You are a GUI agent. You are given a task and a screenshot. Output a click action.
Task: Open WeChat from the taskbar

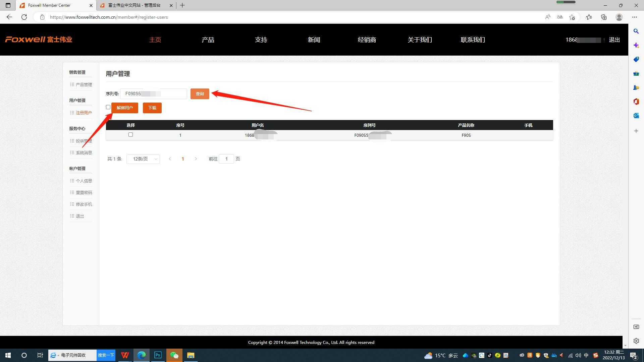pos(174,355)
